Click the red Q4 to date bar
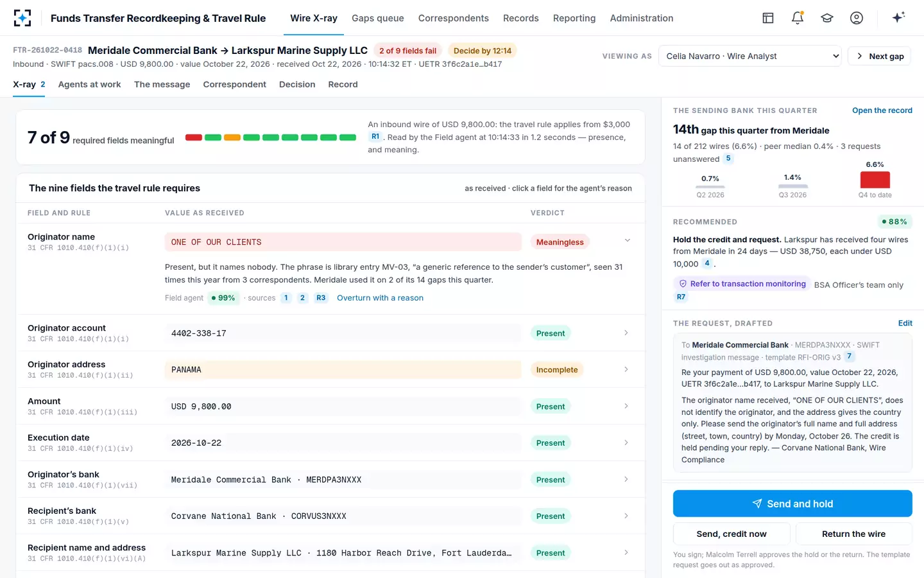924x578 pixels. [x=875, y=180]
